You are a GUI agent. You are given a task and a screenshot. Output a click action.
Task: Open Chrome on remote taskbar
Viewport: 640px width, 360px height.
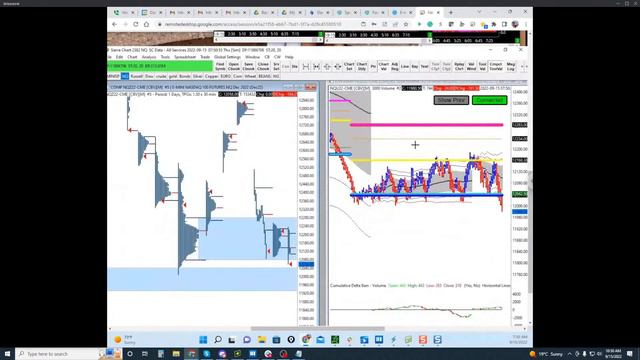tap(306, 340)
